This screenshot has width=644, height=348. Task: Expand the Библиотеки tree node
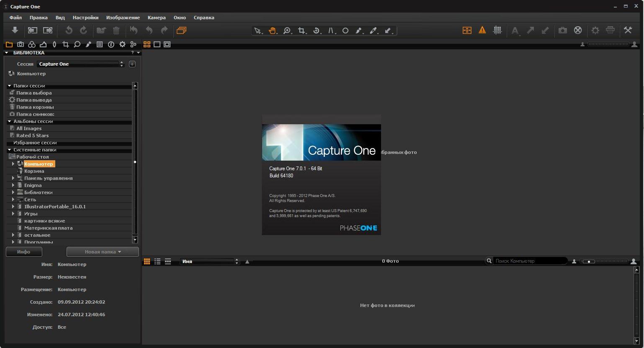pos(13,192)
